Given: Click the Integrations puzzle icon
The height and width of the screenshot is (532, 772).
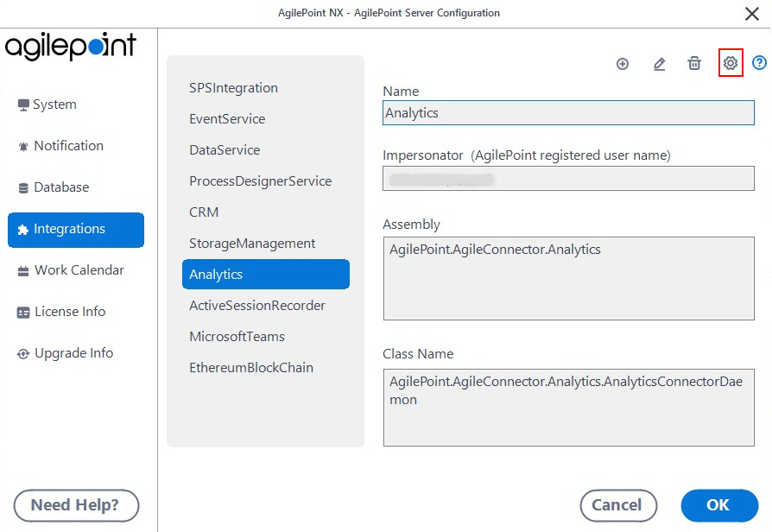Looking at the screenshot, I should pos(22,230).
